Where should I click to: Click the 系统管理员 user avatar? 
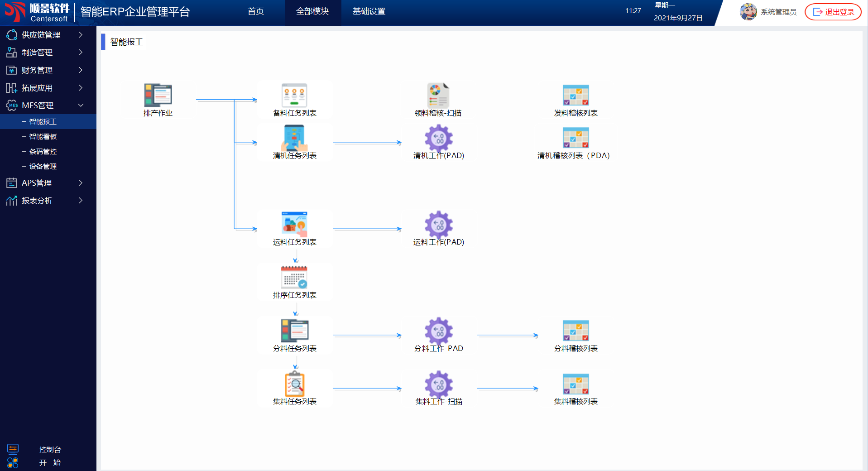[748, 12]
